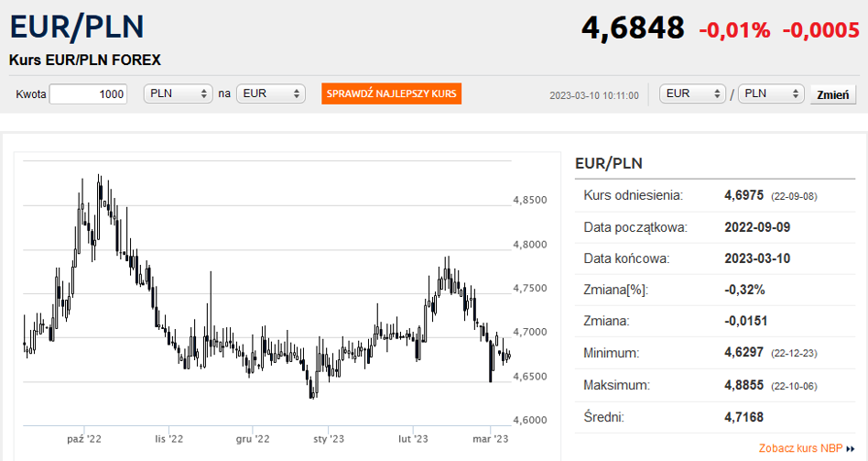Click the EUR/PLN main heading
This screenshot has width=868, height=461.
click(x=77, y=27)
